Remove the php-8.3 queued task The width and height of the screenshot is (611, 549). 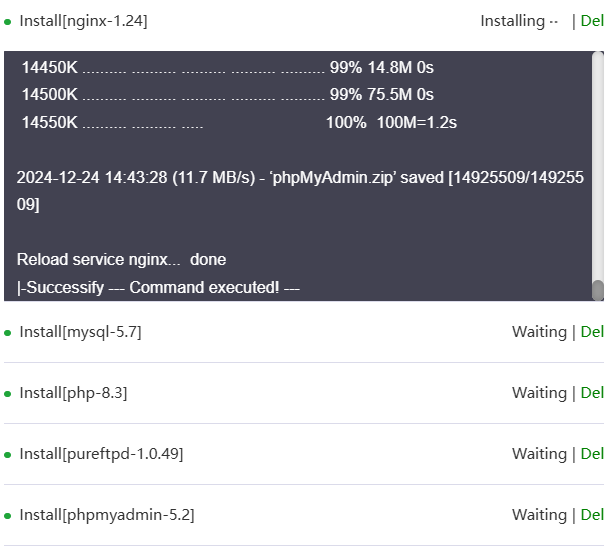[592, 393]
